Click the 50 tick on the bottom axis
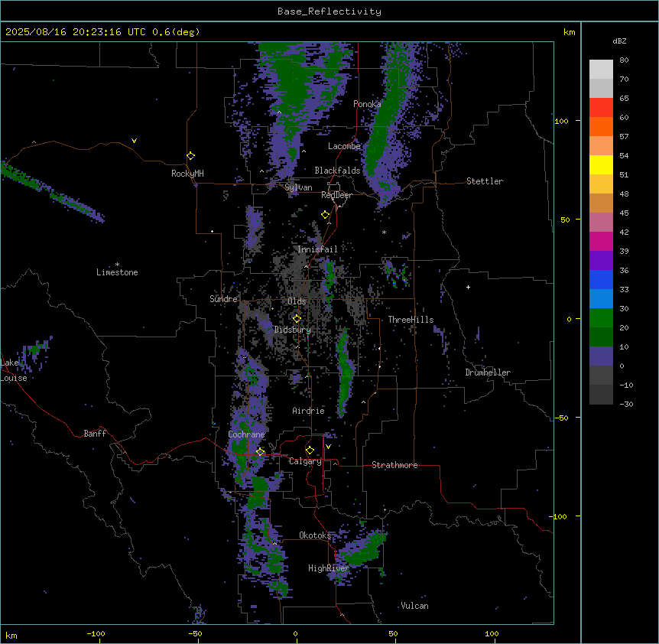Screen dimensions: 659x644 coord(394,634)
